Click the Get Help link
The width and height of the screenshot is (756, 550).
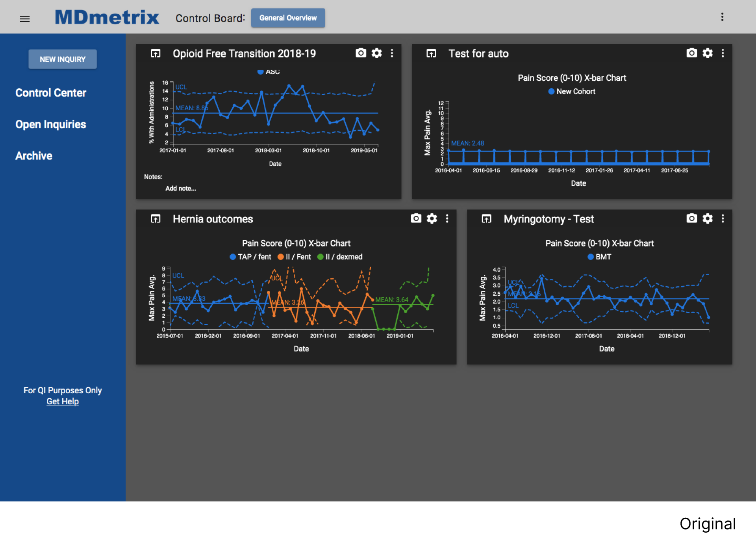(63, 401)
